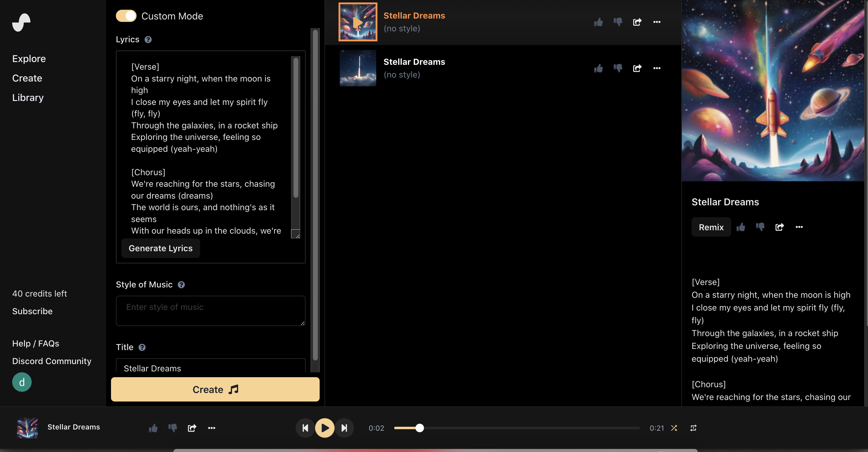Screen dimensions: 868x452
Task: Click the Suno logo icon
Action: 21,22
